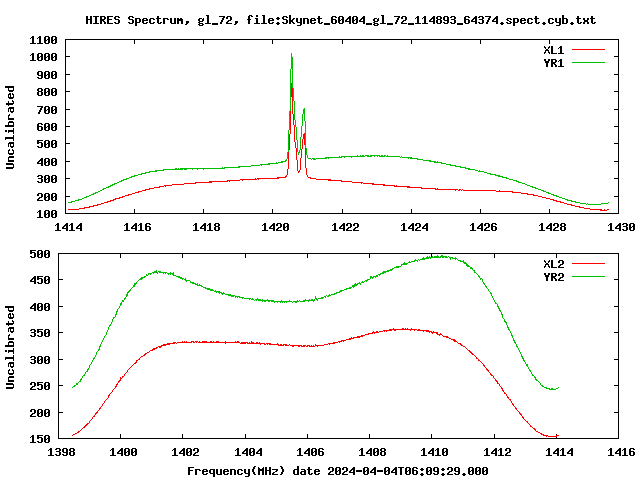Select the XL2 legend label
The image size is (640, 480).
553,264
